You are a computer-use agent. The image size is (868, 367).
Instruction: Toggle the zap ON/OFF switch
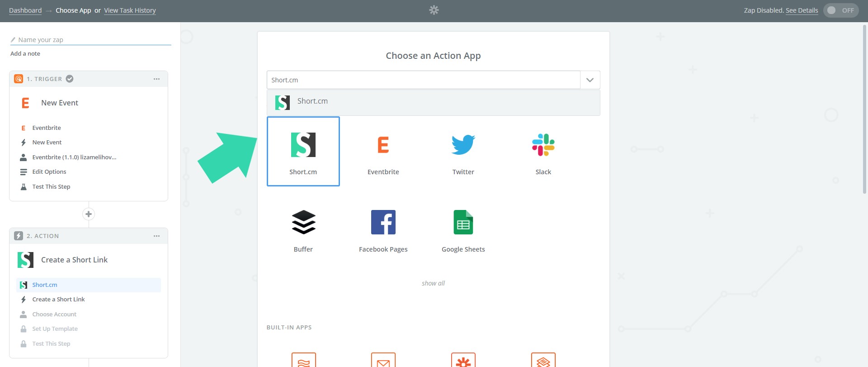pyautogui.click(x=841, y=10)
